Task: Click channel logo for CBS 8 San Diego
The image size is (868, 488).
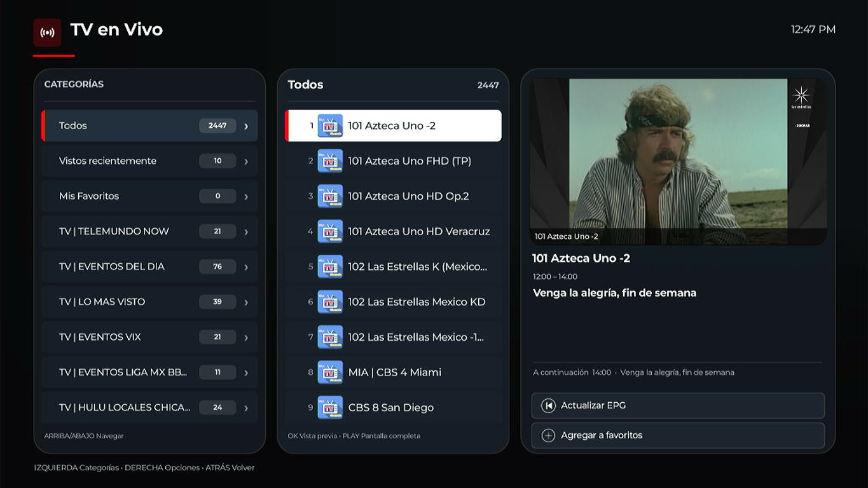Action: point(330,408)
